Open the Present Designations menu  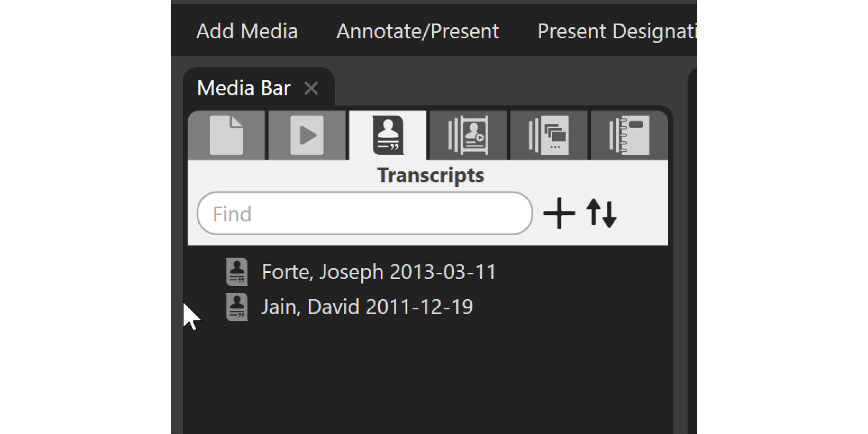point(616,31)
